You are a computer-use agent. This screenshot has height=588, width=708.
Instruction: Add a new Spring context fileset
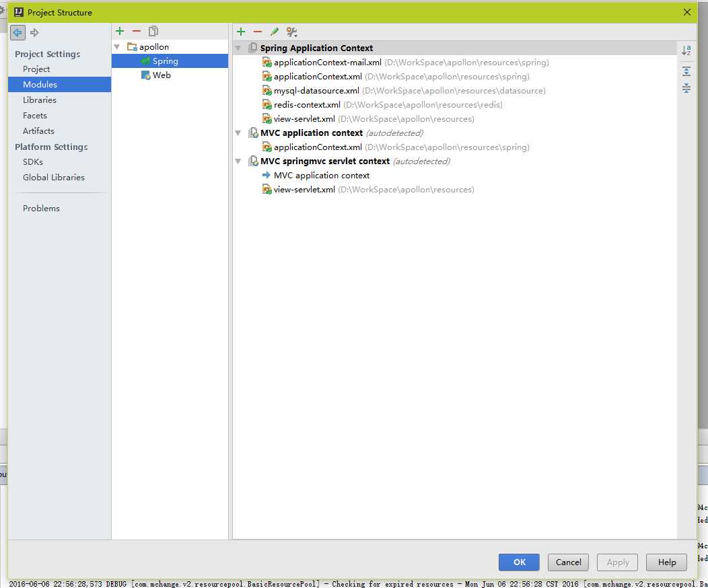tap(241, 32)
